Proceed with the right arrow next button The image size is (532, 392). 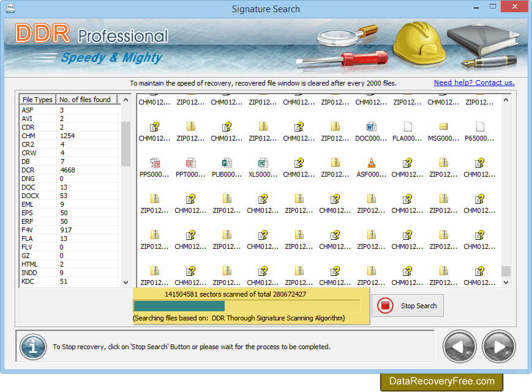pos(499,347)
